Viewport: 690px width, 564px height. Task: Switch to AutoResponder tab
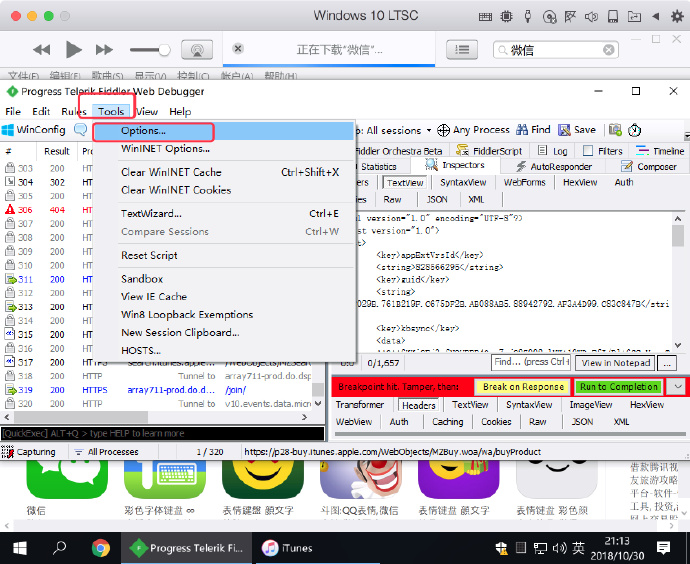tap(554, 167)
